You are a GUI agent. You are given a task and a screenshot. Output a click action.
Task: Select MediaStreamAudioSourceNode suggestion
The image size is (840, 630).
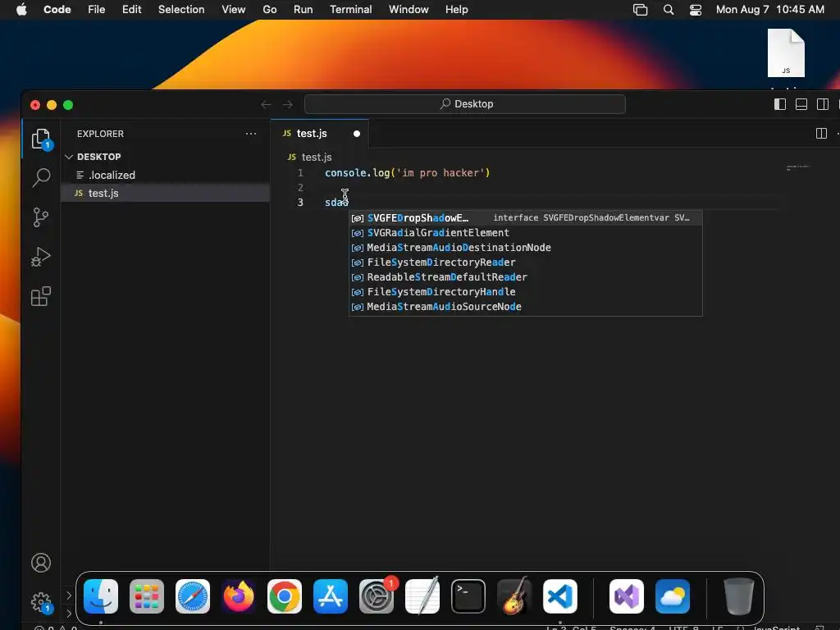[526, 307]
